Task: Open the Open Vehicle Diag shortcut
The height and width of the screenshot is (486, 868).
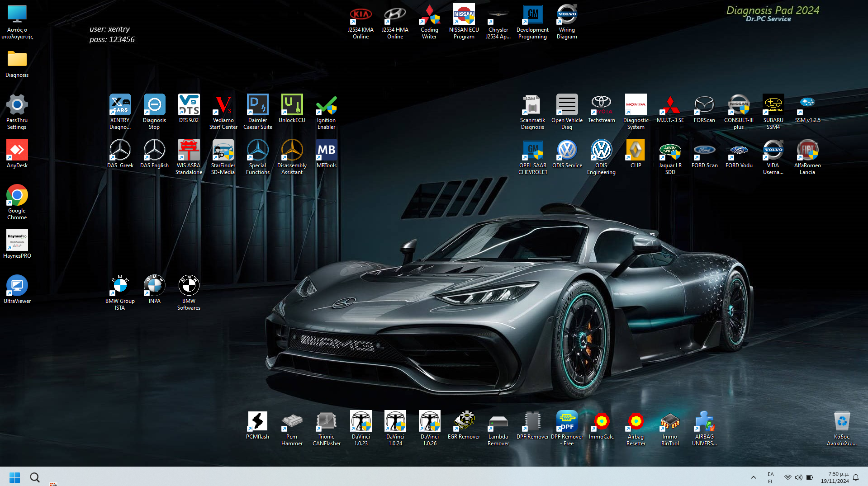Action: click(567, 111)
